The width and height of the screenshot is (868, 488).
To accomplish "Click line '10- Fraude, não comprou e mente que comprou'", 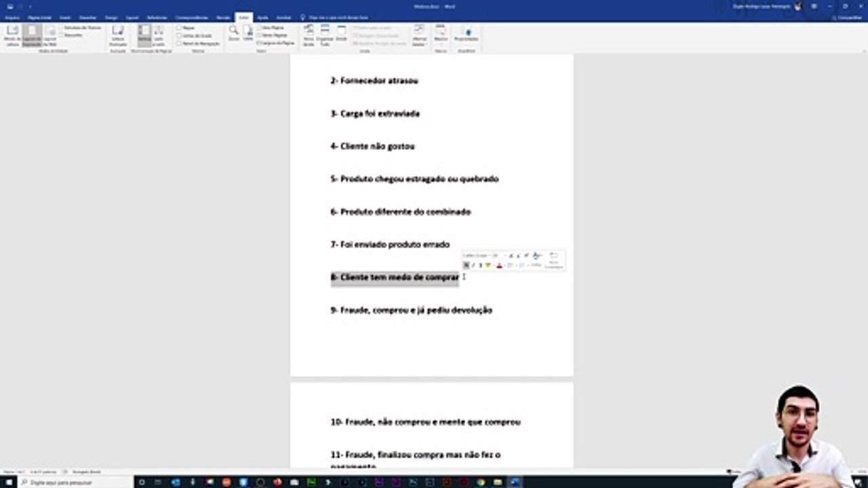I will [x=426, y=422].
